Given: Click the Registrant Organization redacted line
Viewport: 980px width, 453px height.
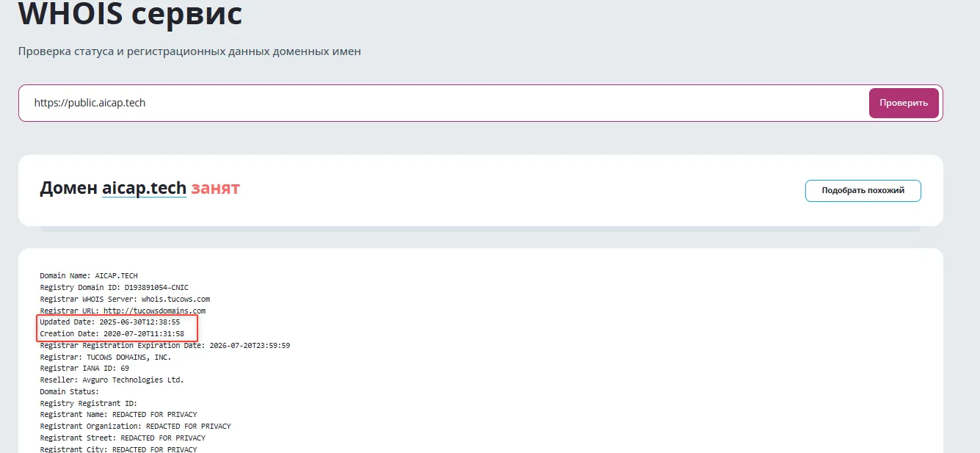Looking at the screenshot, I should [x=135, y=427].
